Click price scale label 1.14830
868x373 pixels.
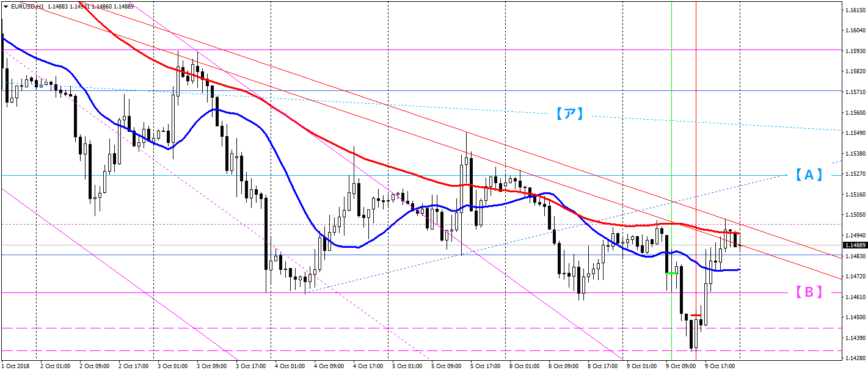click(x=855, y=256)
